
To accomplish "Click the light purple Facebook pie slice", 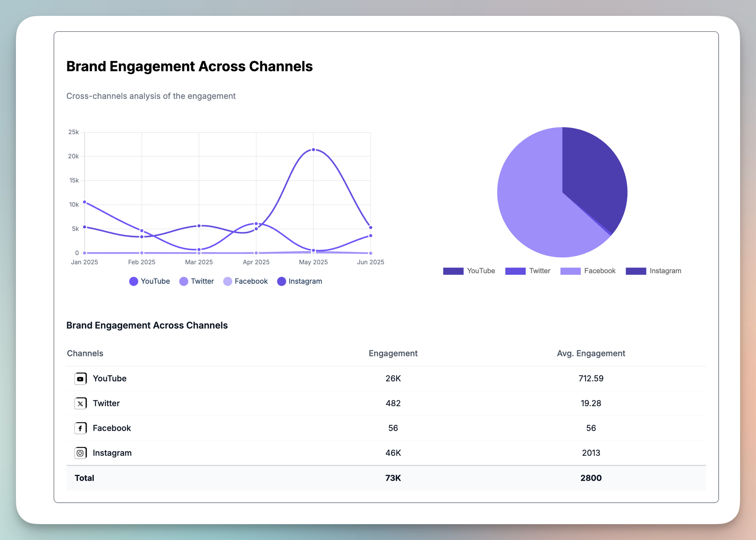I will coord(529,204).
